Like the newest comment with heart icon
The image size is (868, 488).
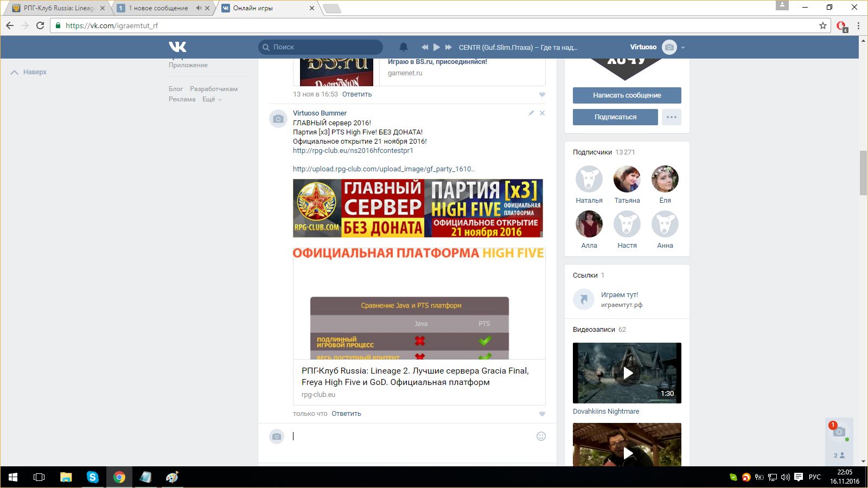tap(542, 414)
